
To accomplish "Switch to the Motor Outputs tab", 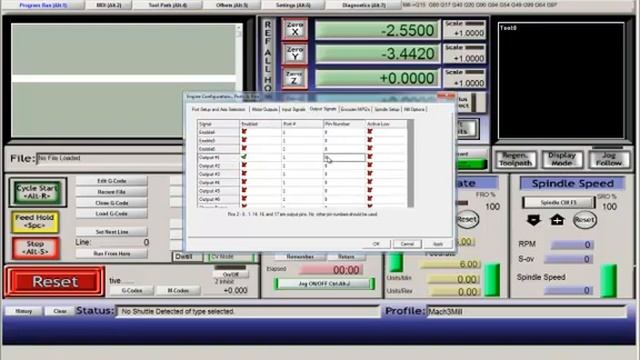I will (264, 109).
